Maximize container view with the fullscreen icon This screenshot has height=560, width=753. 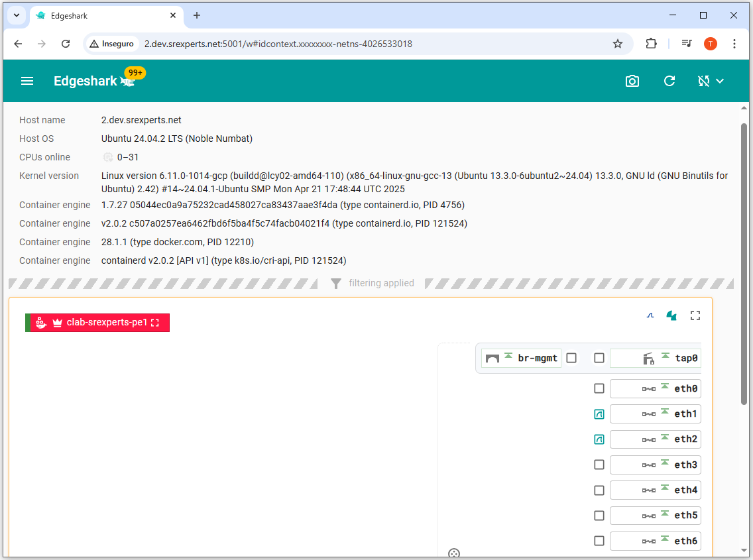(695, 315)
